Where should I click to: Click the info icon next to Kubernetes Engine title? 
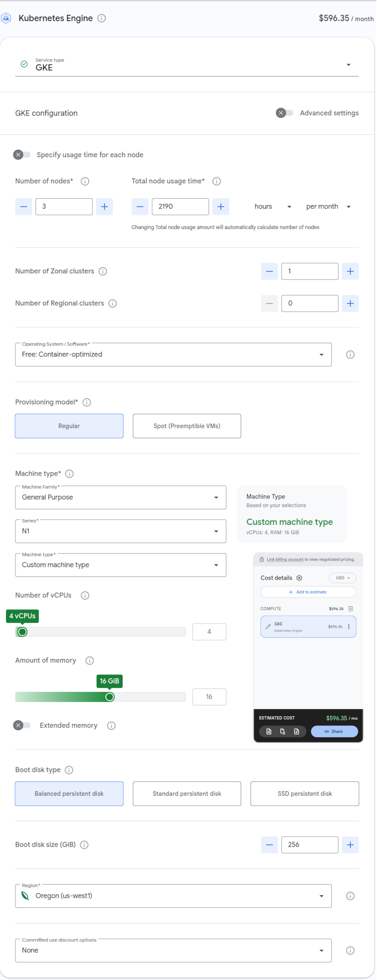pyautogui.click(x=102, y=18)
